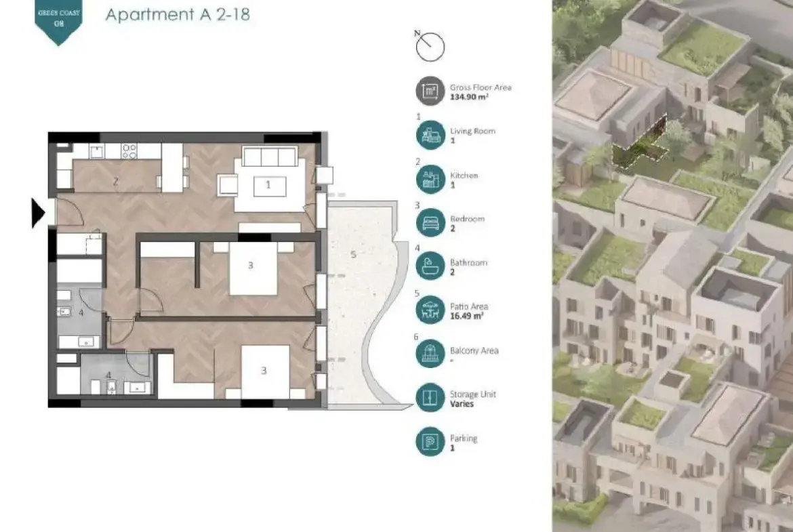Screen dimensions: 793x532
Task: Click the "Living Room" legend label
Action: pyautogui.click(x=472, y=131)
